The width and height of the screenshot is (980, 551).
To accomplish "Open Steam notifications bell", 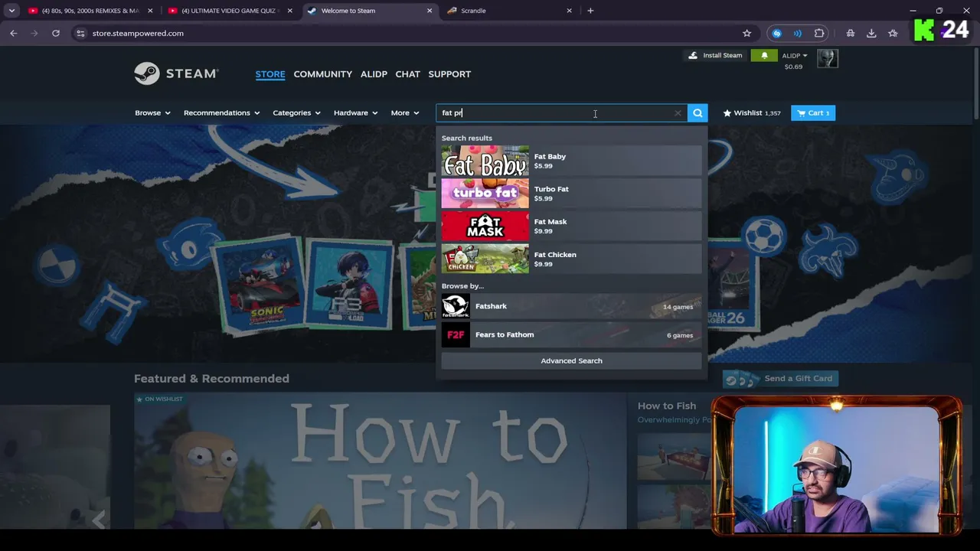I will click(764, 55).
